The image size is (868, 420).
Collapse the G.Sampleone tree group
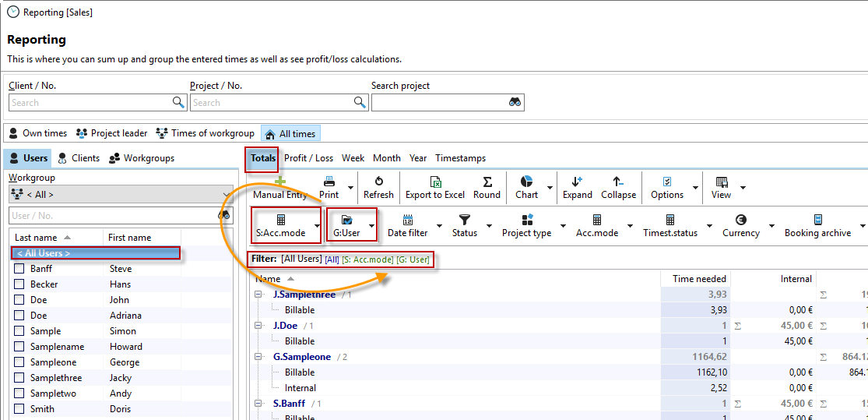pyautogui.click(x=258, y=357)
